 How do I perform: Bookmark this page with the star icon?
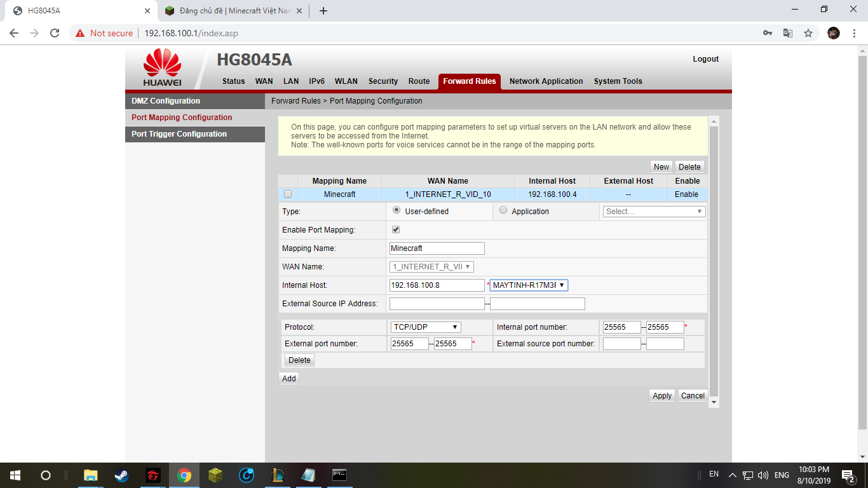(x=808, y=33)
